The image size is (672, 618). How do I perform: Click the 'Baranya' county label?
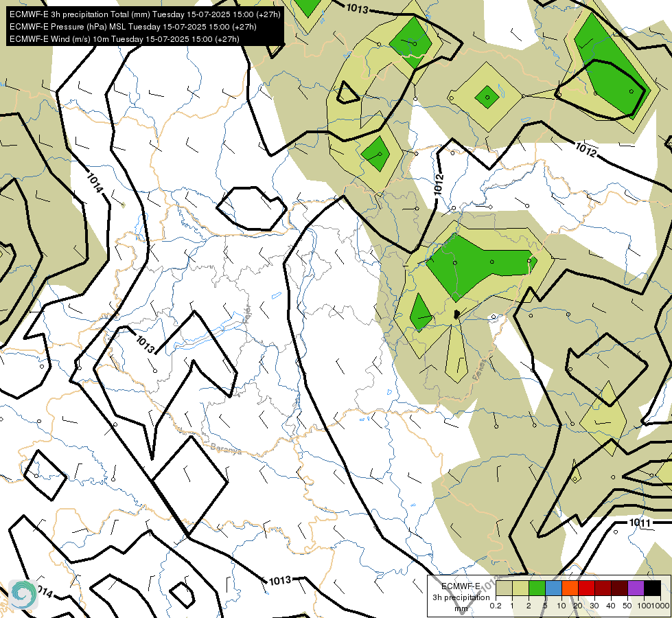click(226, 448)
